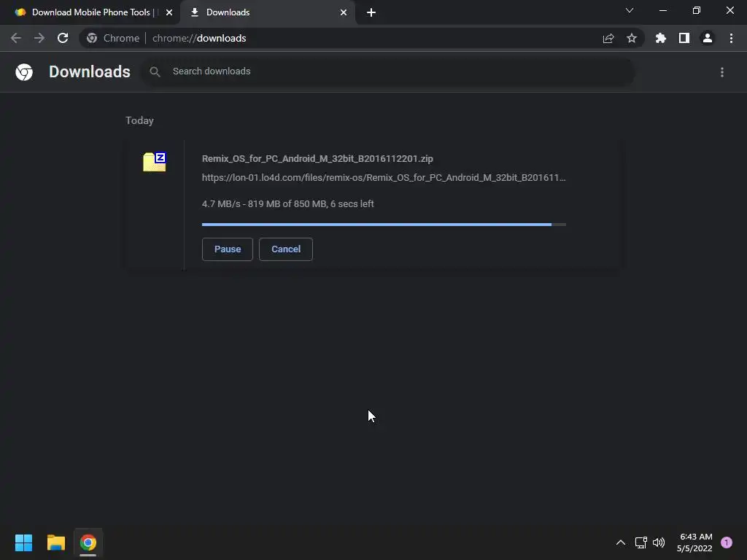Go back using the browser back arrow

coord(16,38)
